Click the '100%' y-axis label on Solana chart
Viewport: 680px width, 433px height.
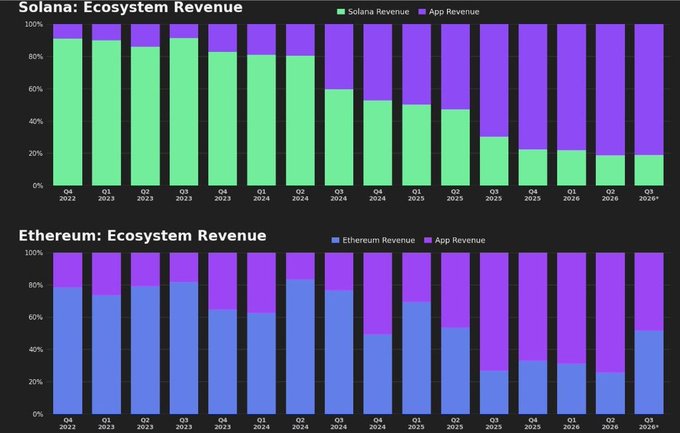click(x=34, y=25)
